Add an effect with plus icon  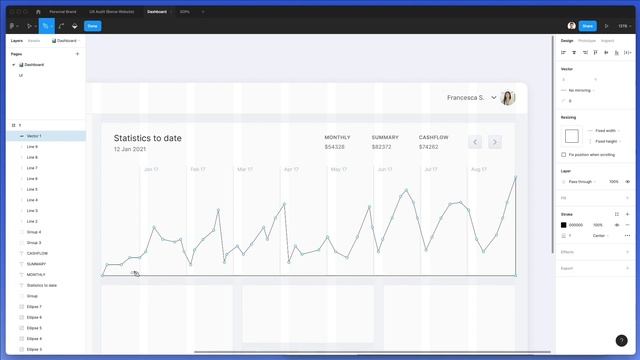click(x=628, y=252)
